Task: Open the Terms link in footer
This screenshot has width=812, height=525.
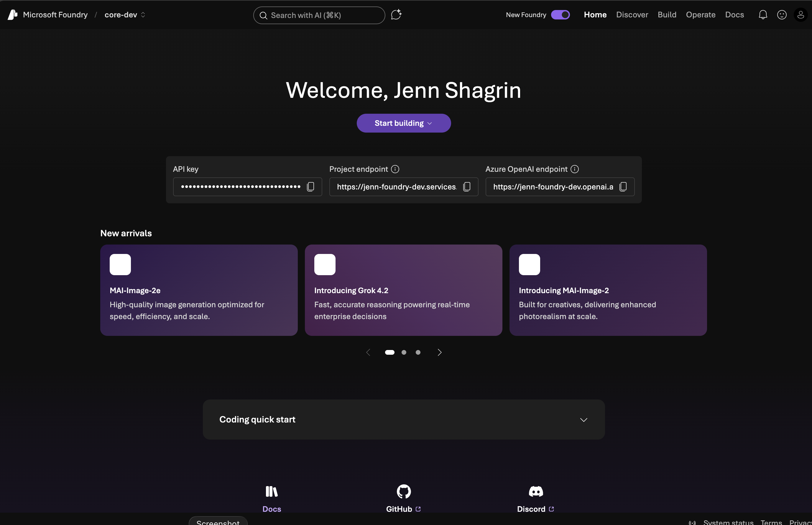Action: tap(771, 522)
